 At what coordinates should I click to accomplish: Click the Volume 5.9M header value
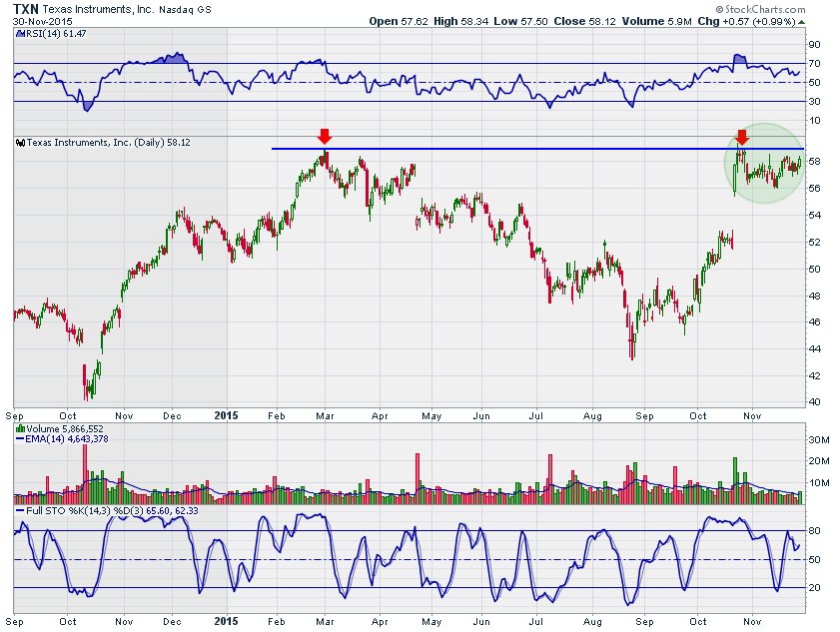click(x=657, y=21)
